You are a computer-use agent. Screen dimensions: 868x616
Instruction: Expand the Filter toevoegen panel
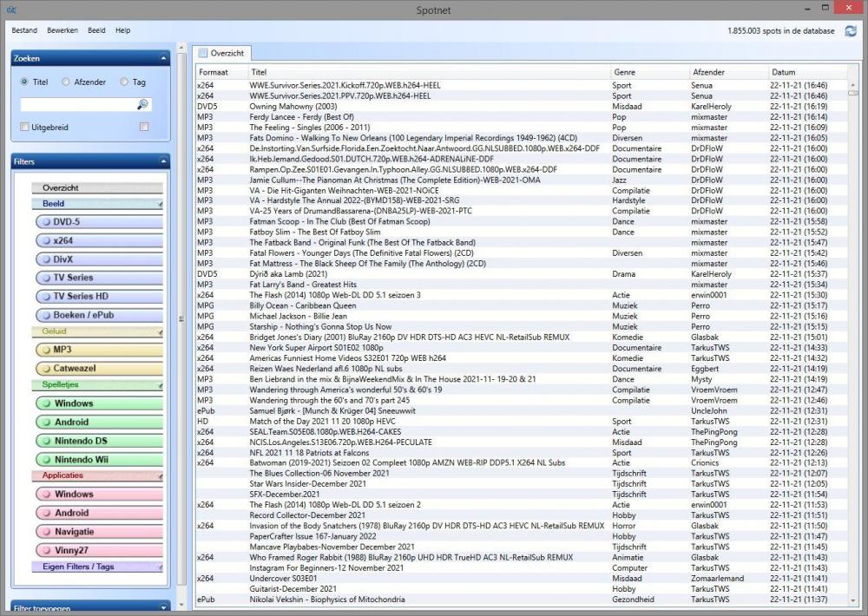click(163, 607)
